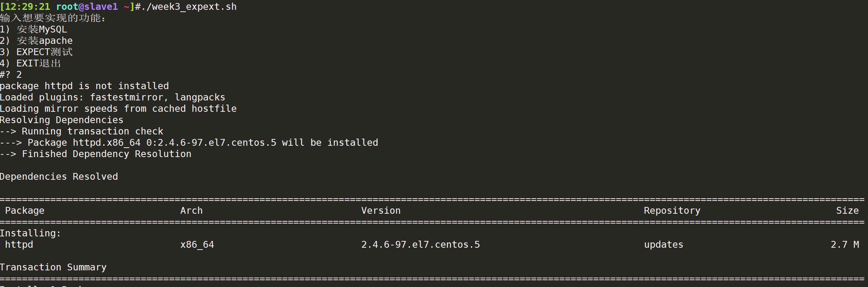Click the Package column header

point(25,211)
